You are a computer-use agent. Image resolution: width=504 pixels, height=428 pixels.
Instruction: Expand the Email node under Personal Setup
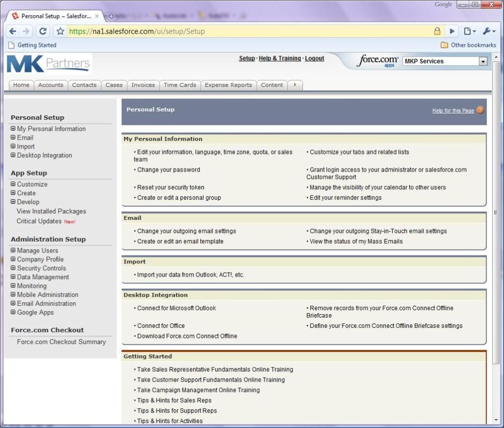click(x=13, y=138)
